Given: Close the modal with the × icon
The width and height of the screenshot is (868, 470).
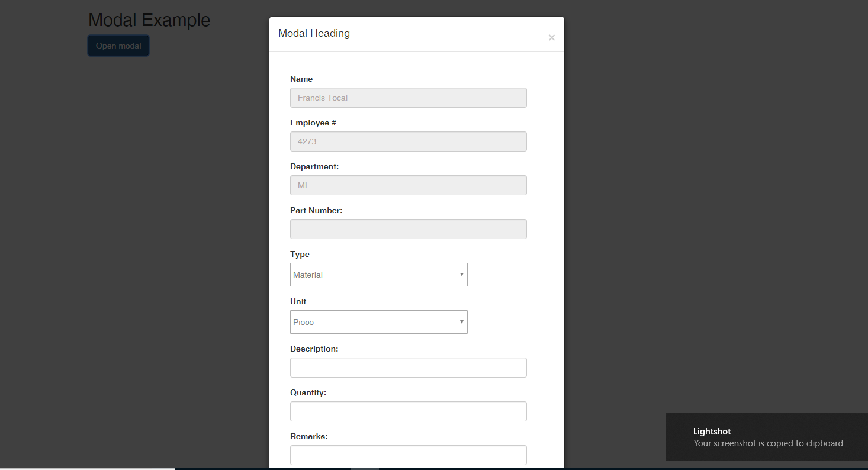Looking at the screenshot, I should pyautogui.click(x=551, y=38).
